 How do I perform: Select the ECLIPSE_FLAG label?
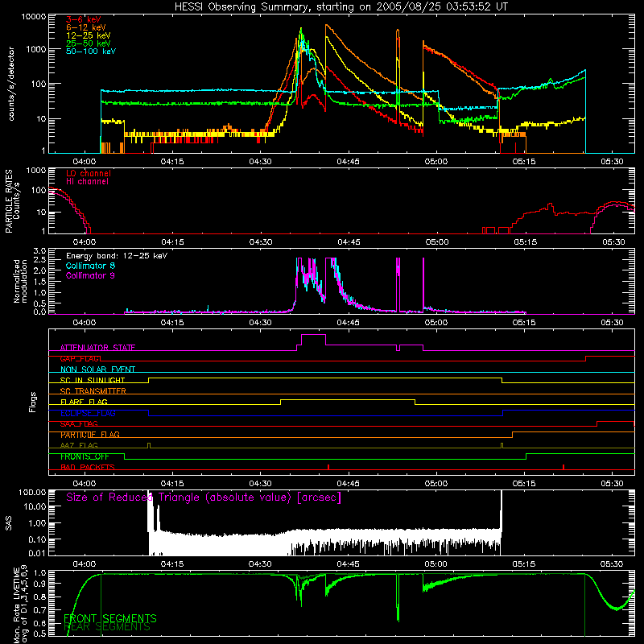pos(88,413)
